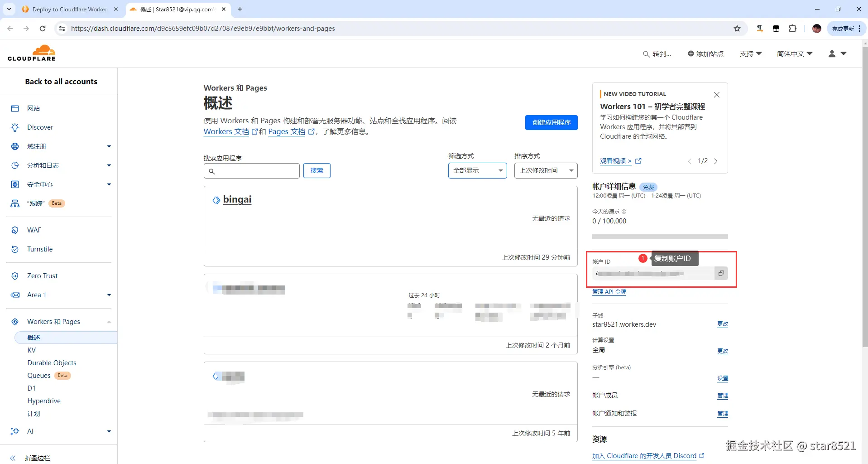Screen dimensions: 868x464
Task: Bookmark this page with the star icon
Action: click(x=737, y=29)
